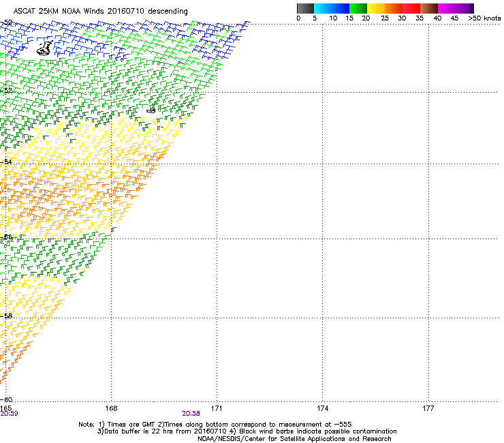Click the large island outline near the top-left
The height and width of the screenshot is (443, 504).
[x=45, y=48]
